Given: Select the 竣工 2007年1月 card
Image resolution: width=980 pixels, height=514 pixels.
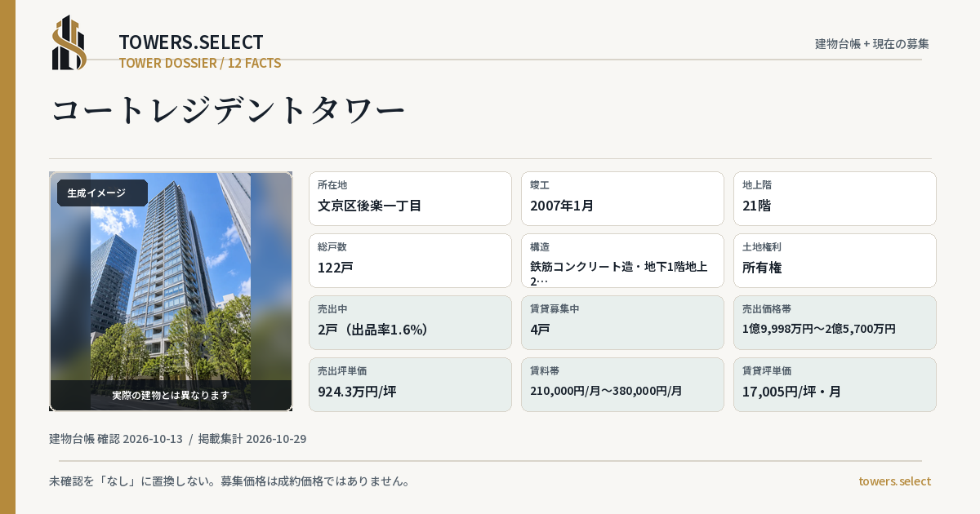Looking at the screenshot, I should coord(622,198).
